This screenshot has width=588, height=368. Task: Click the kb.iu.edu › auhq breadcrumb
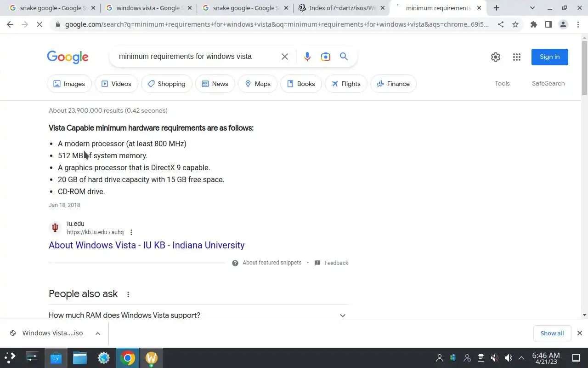pyautogui.click(x=95, y=232)
